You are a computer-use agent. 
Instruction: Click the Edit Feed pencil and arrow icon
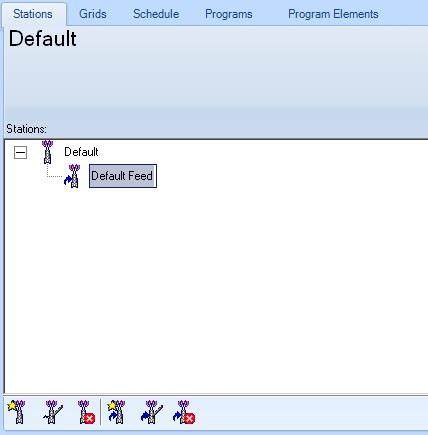tap(152, 412)
